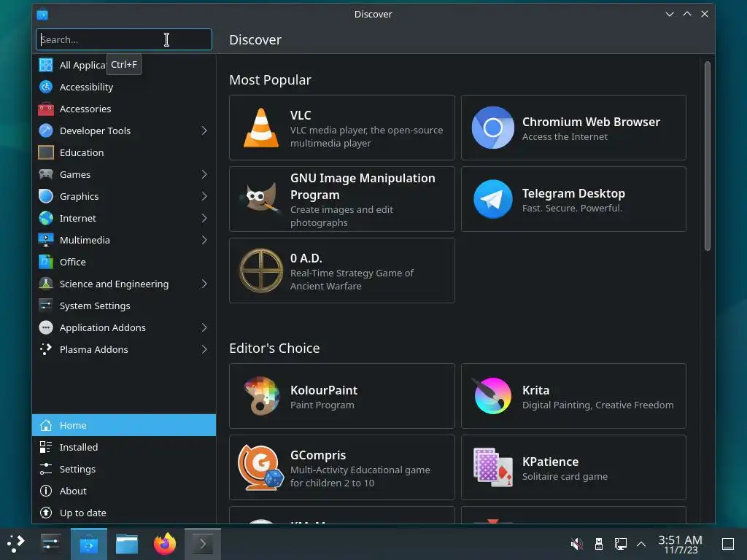The image size is (747, 560).
Task: Open the Installed applications page
Action: tap(124, 447)
